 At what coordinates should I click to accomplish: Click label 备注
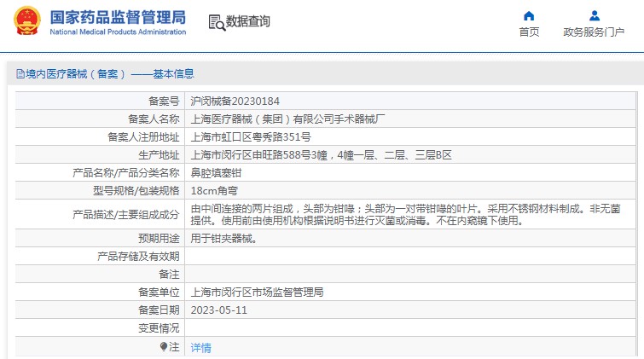pyautogui.click(x=169, y=275)
